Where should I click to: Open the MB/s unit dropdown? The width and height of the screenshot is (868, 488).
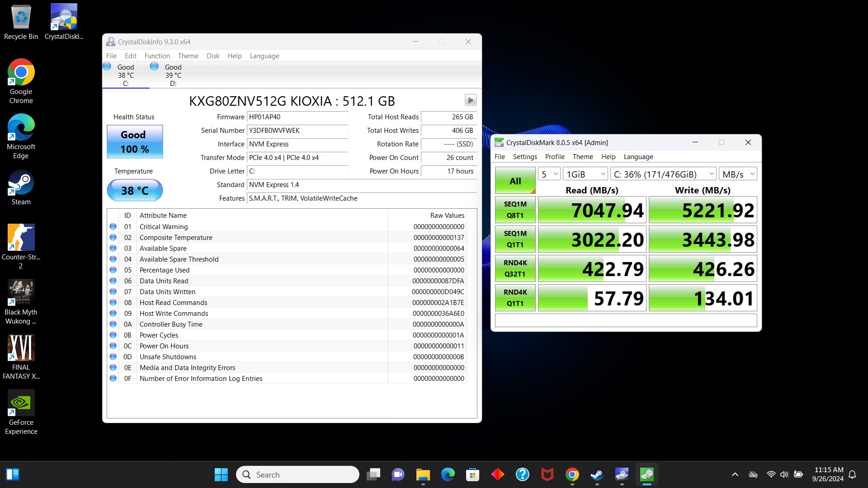click(x=738, y=174)
